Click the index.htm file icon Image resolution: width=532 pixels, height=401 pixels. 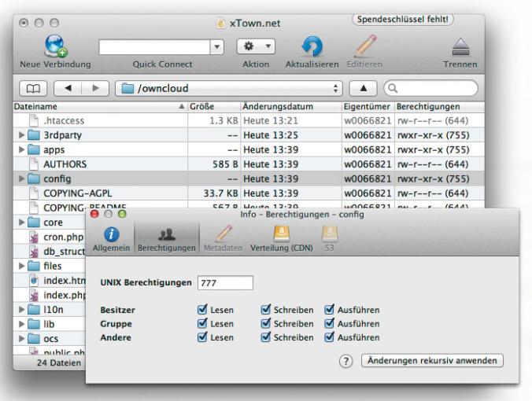34,281
